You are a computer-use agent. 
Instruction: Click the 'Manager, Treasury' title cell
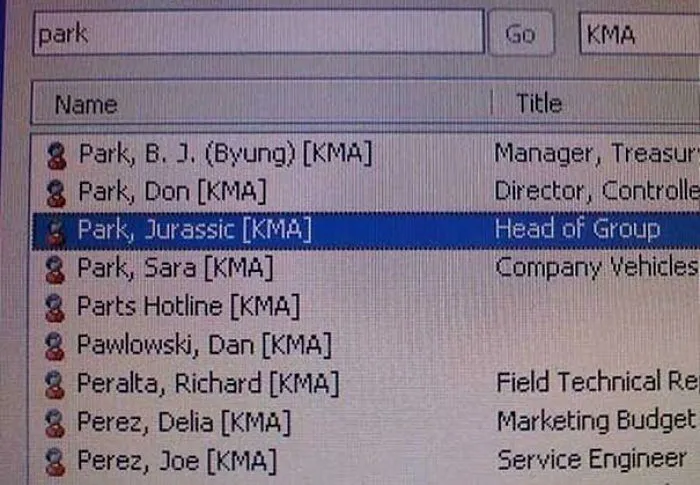click(597, 154)
